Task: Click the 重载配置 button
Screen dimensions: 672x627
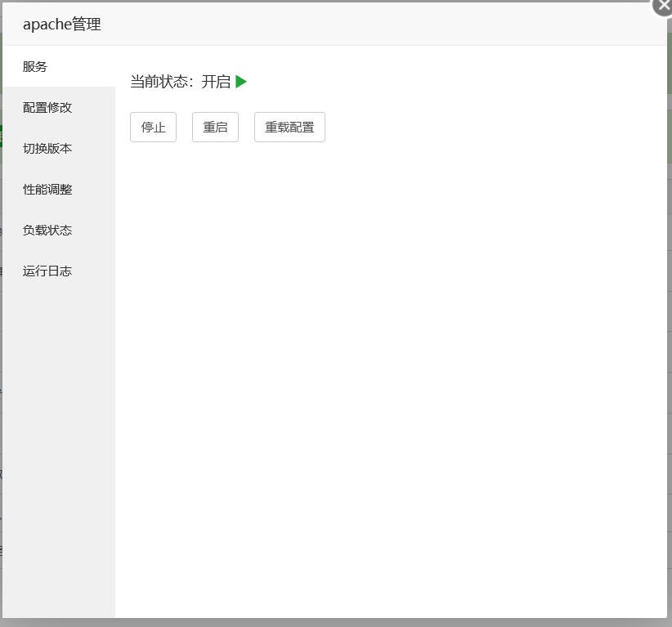Action: [289, 128]
